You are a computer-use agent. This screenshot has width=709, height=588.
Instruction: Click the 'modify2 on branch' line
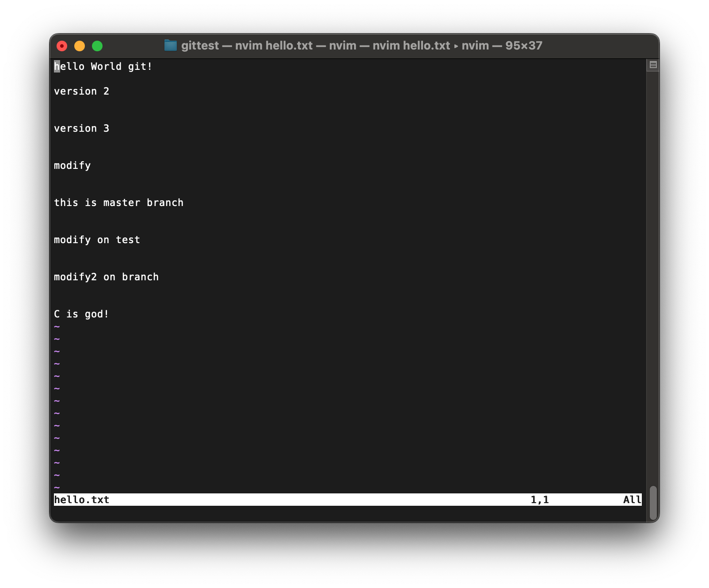click(x=106, y=277)
